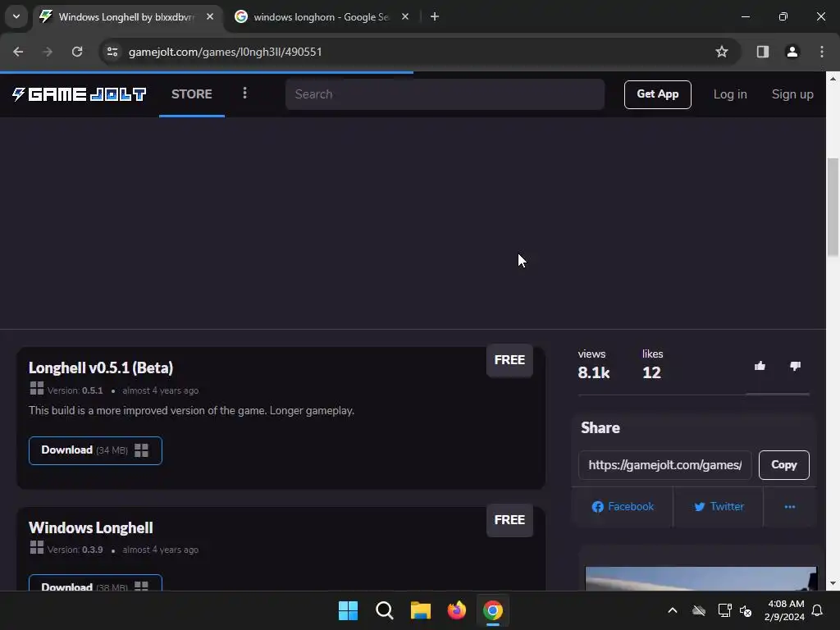840x630 pixels.
Task: Bookmark this page with the star
Action: click(x=722, y=52)
